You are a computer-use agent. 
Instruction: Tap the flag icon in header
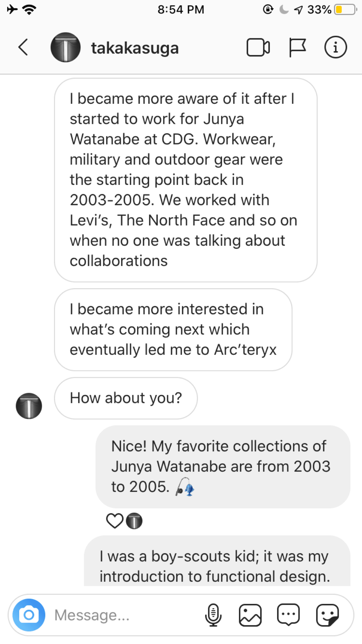point(297,47)
